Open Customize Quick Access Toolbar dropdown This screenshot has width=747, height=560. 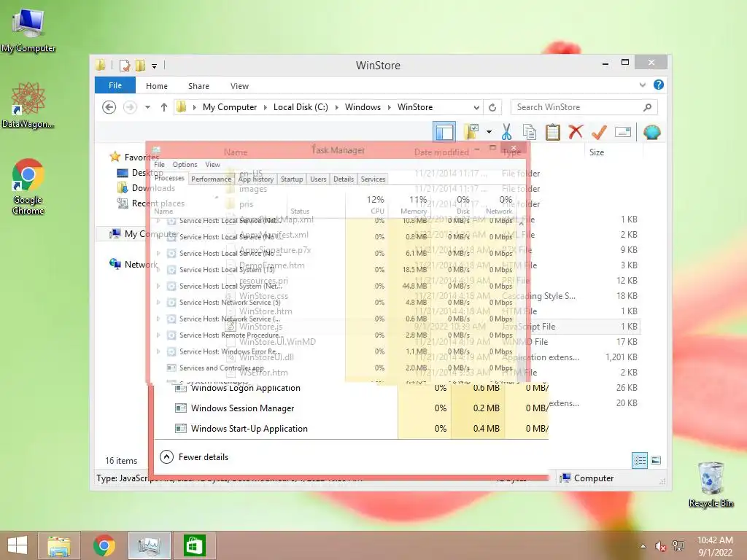[155, 66]
